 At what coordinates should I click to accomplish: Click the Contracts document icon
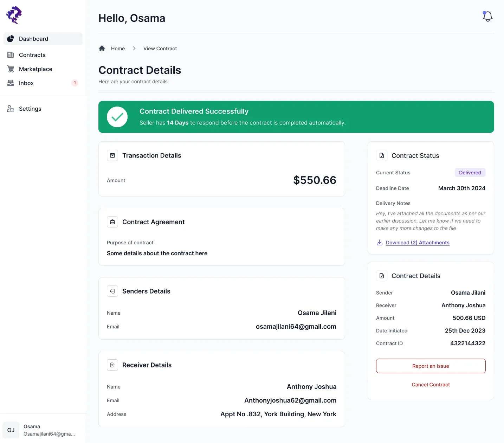pyautogui.click(x=11, y=55)
